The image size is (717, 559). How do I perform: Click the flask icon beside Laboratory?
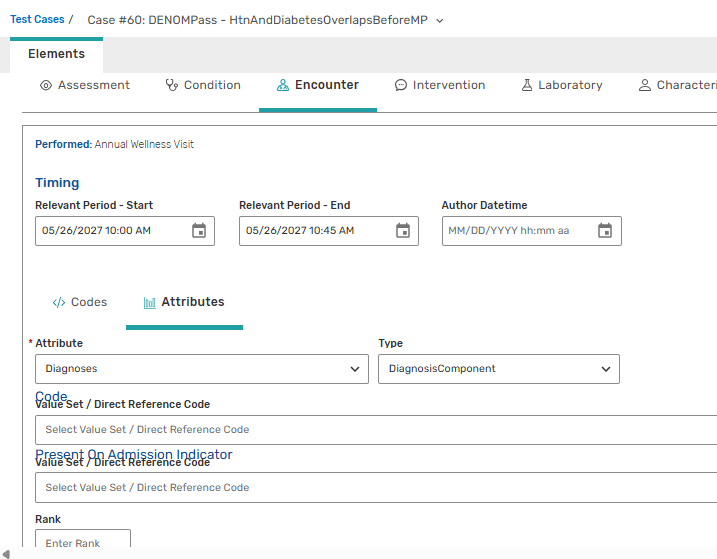pyautogui.click(x=527, y=86)
